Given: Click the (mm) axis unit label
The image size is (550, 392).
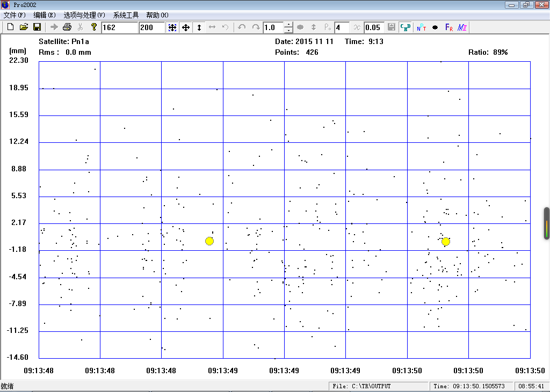Looking at the screenshot, I should click(x=18, y=51).
